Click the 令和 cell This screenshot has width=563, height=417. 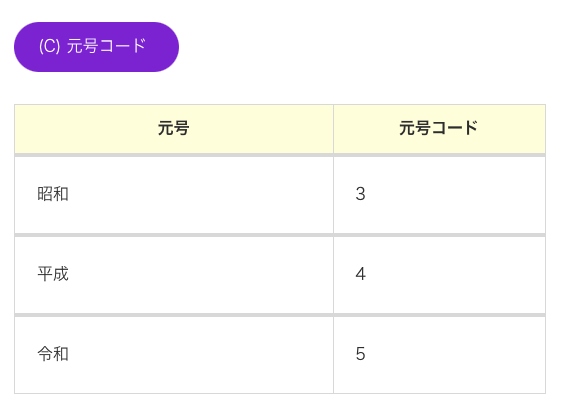(x=174, y=355)
